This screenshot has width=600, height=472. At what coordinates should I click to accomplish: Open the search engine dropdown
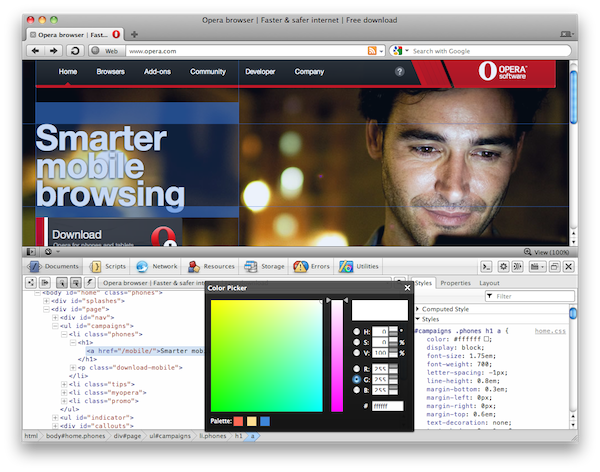(x=398, y=50)
